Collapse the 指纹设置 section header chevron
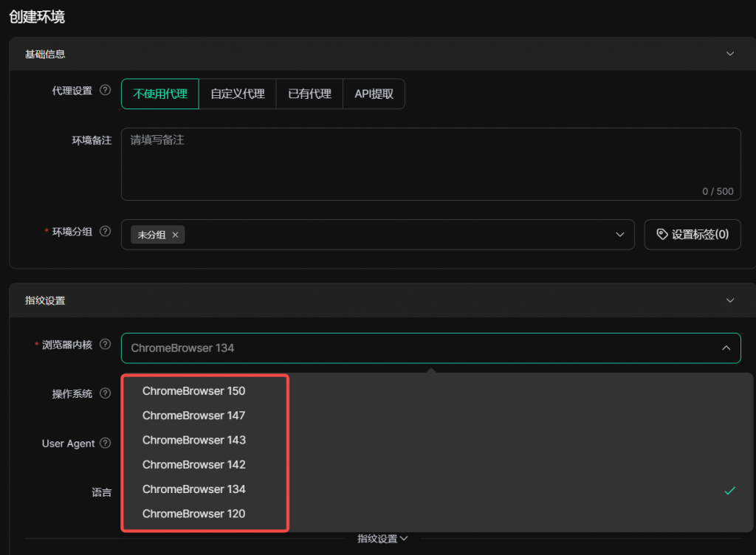The width and height of the screenshot is (756, 555). [x=730, y=300]
